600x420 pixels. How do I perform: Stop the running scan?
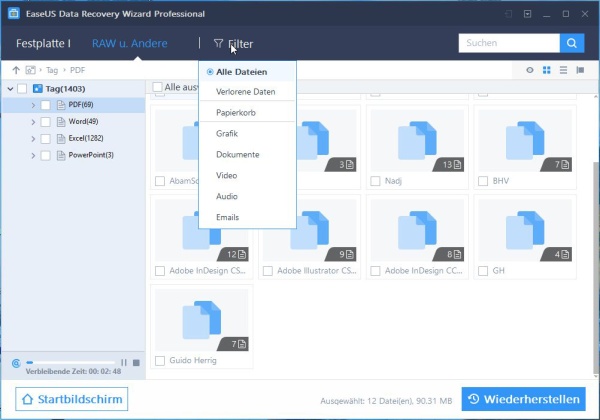[136, 362]
